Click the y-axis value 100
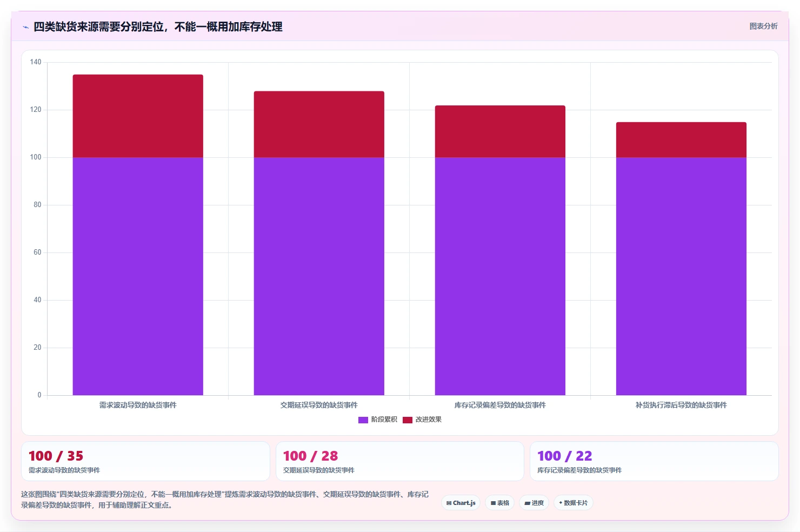Image resolution: width=800 pixels, height=532 pixels. coord(36,157)
